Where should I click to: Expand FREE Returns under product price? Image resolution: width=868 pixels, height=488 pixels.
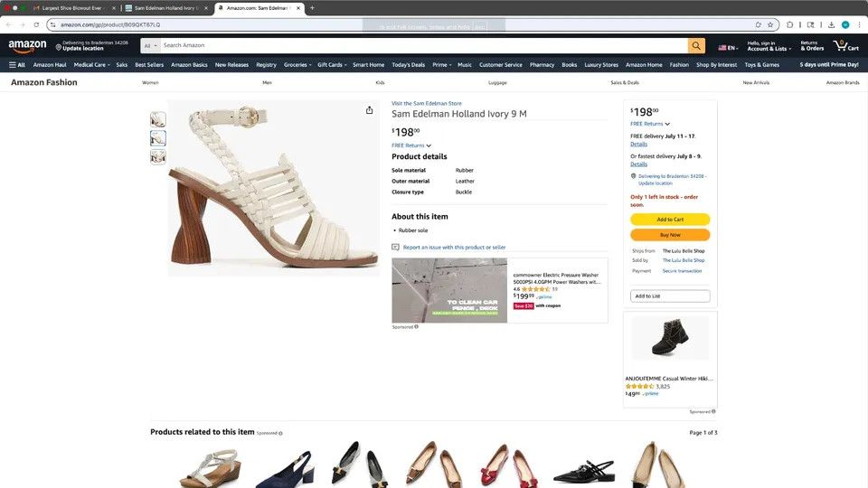(x=411, y=145)
